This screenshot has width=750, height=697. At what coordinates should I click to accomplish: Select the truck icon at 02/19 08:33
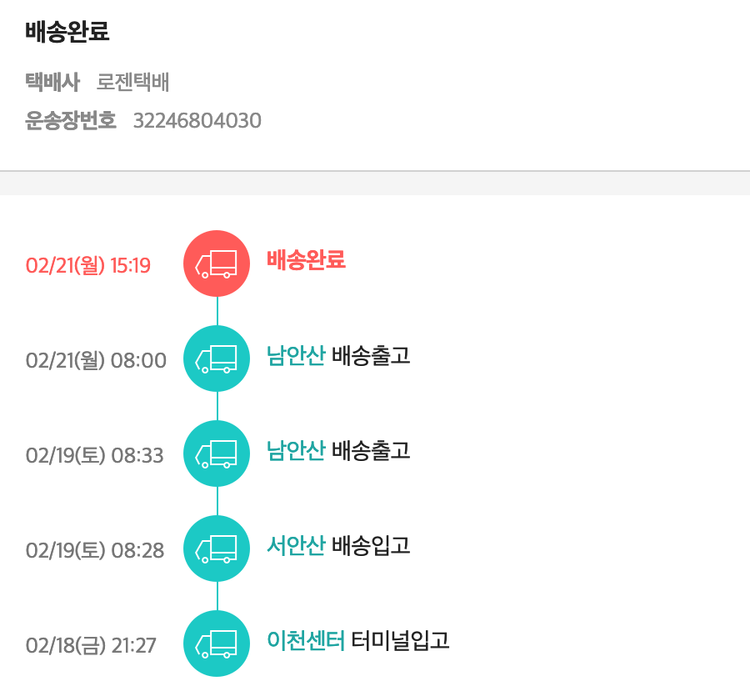(x=216, y=454)
